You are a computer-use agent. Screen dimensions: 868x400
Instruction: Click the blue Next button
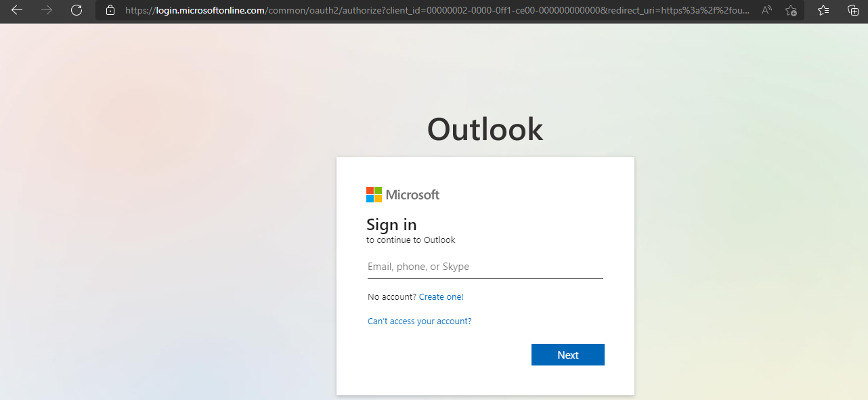(x=568, y=355)
